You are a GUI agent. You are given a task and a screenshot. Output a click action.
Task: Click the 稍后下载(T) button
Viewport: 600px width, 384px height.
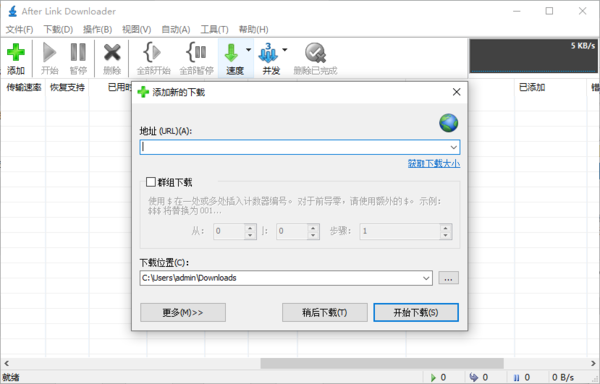tap(325, 312)
